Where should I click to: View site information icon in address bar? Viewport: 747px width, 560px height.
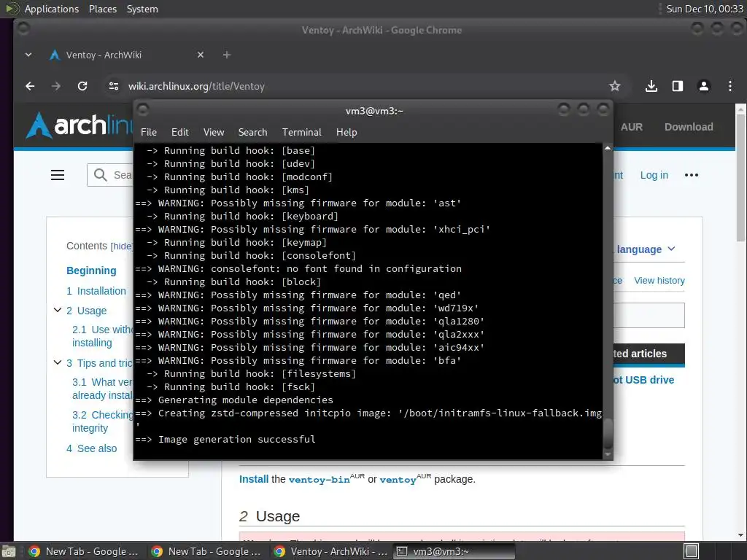point(113,86)
